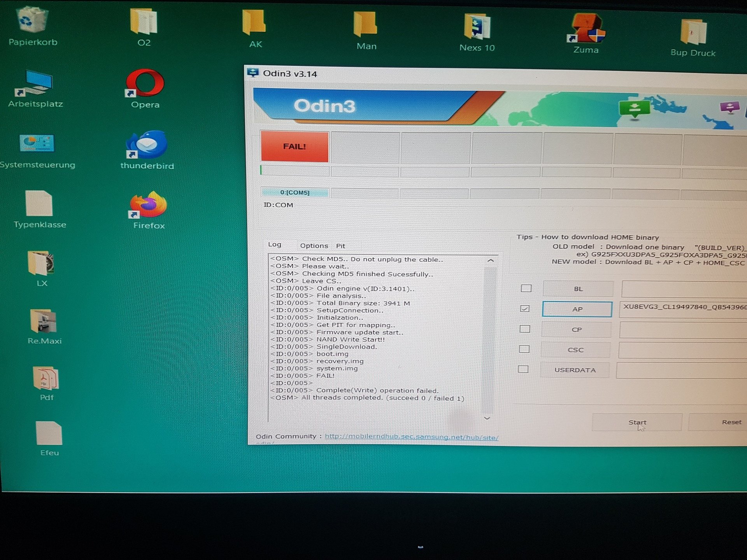
Task: Enable the BL checkbox
Action: 526,288
